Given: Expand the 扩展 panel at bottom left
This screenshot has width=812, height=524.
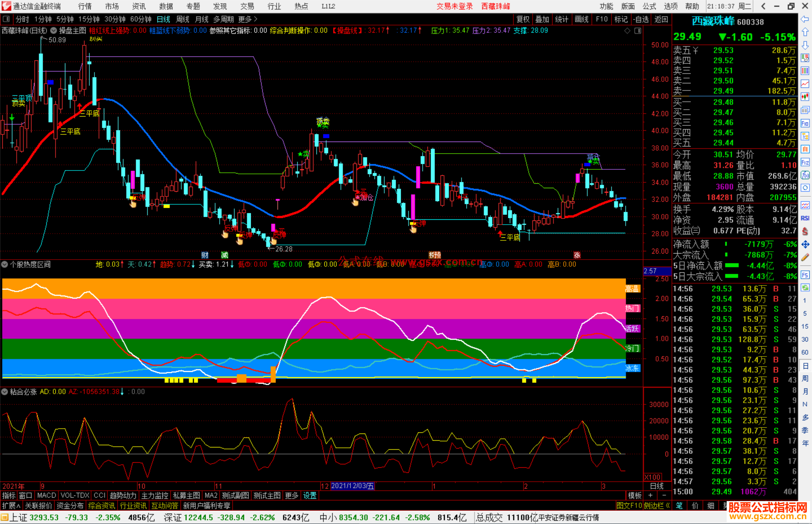Looking at the screenshot, I should click(x=11, y=506).
